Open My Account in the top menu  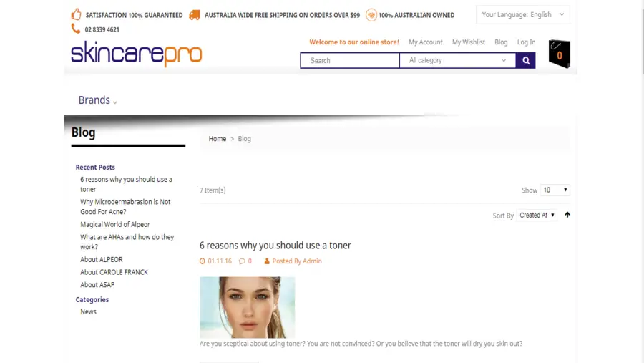coord(426,42)
